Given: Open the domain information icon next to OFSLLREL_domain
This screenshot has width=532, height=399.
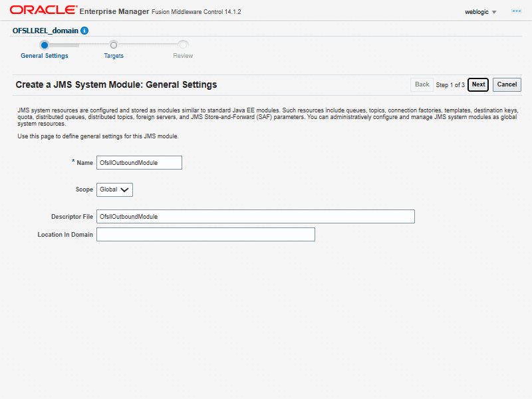Looking at the screenshot, I should [x=84, y=31].
